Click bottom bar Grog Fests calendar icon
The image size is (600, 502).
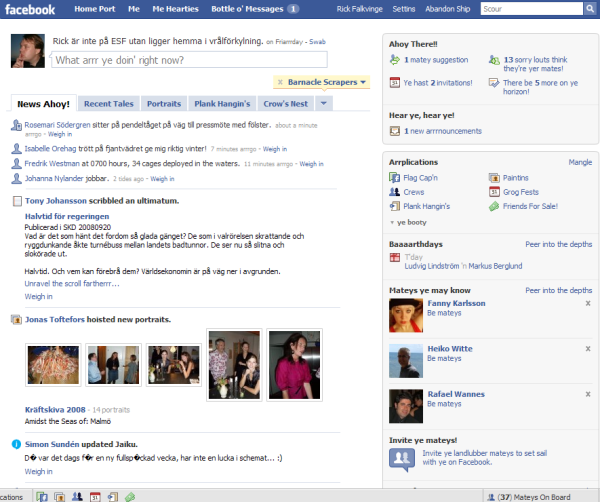[95, 497]
